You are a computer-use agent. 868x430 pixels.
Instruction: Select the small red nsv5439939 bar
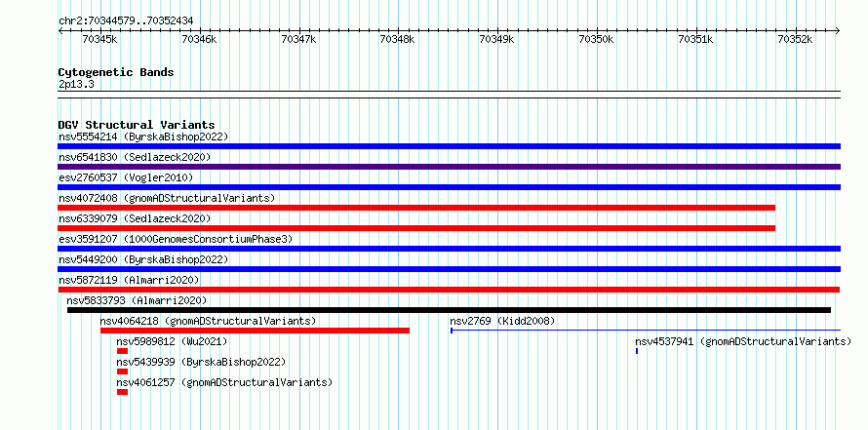click(x=122, y=371)
